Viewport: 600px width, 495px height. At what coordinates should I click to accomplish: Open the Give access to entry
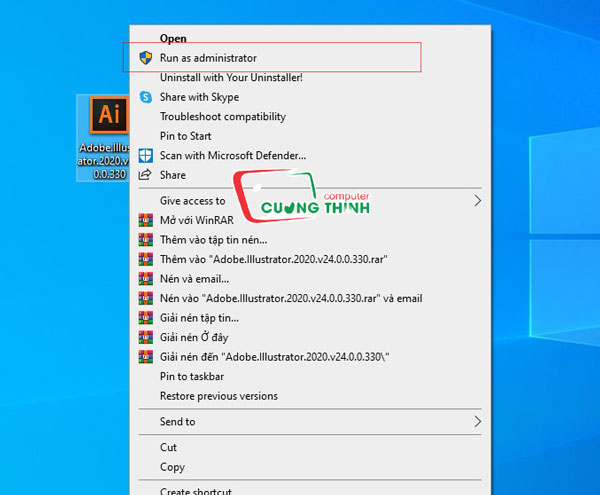click(310, 201)
